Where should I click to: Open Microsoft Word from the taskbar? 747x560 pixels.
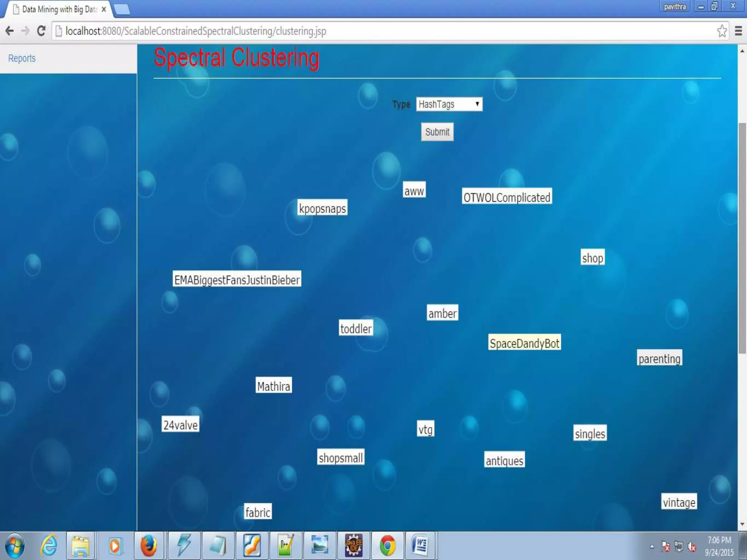click(420, 546)
